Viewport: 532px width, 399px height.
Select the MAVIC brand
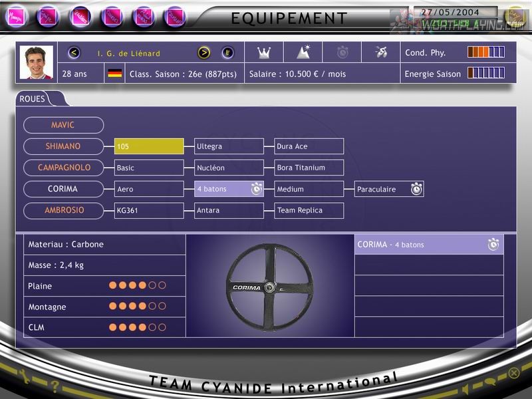point(64,125)
